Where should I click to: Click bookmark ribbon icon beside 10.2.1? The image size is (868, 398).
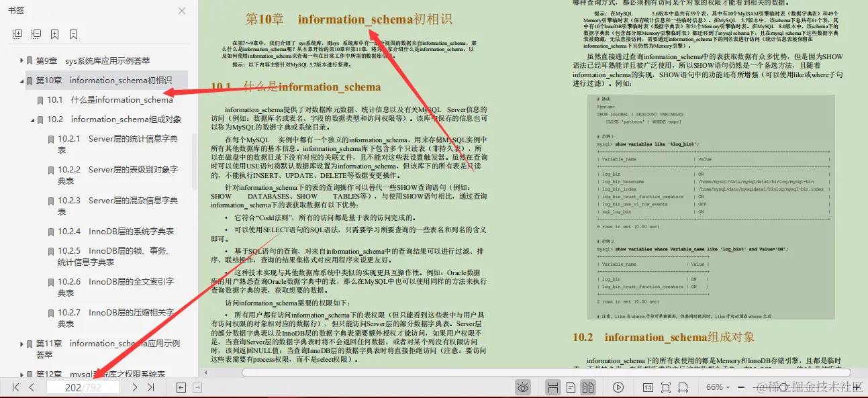[x=50, y=140]
